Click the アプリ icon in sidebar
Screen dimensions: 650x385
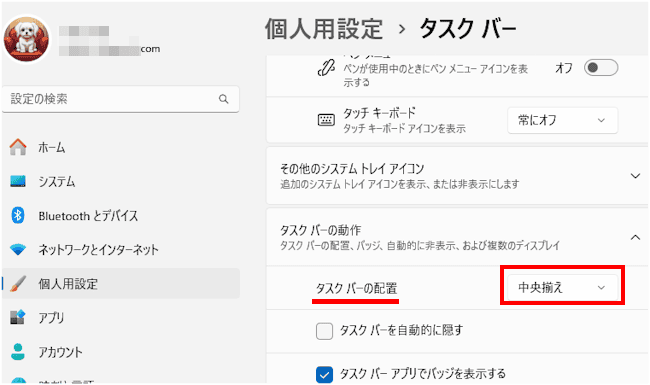click(18, 317)
